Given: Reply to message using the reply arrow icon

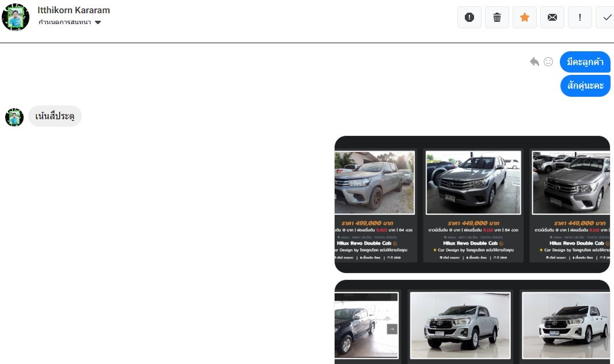Looking at the screenshot, I should [534, 62].
